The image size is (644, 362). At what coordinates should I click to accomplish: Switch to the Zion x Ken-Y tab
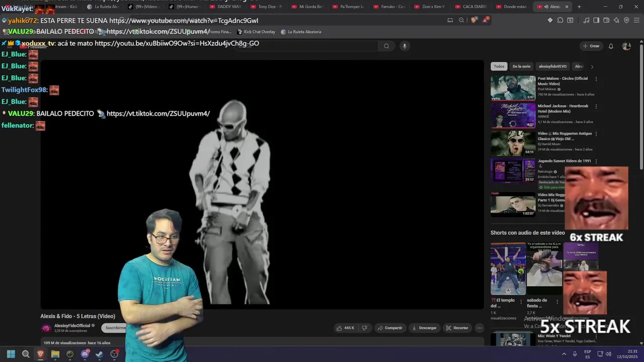coord(431,7)
